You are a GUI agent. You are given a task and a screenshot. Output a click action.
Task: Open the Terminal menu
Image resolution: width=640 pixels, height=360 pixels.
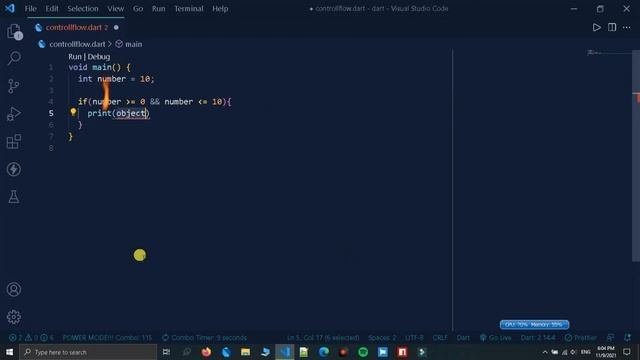[189, 9]
